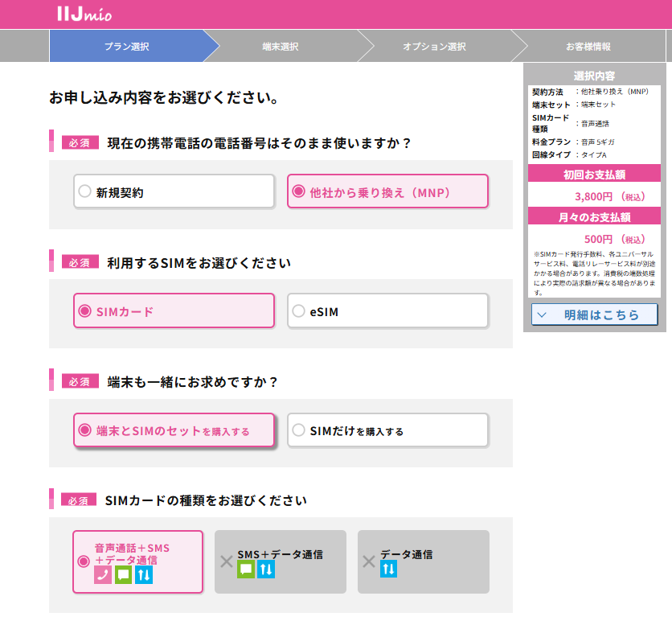Choose 他社から乗り換え（MNP）
This screenshot has height=625, width=672.
[x=387, y=191]
